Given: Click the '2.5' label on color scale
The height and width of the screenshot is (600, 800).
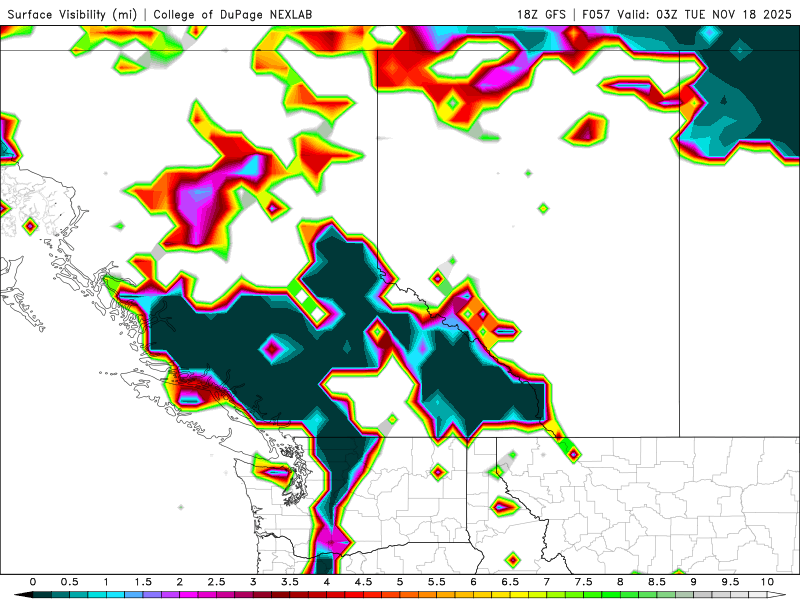Looking at the screenshot, I should pos(216,582).
